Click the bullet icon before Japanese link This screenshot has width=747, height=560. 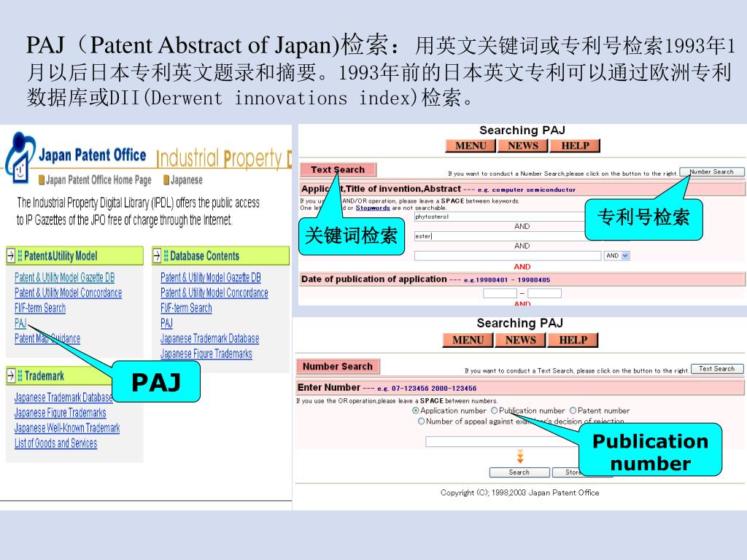point(166,180)
